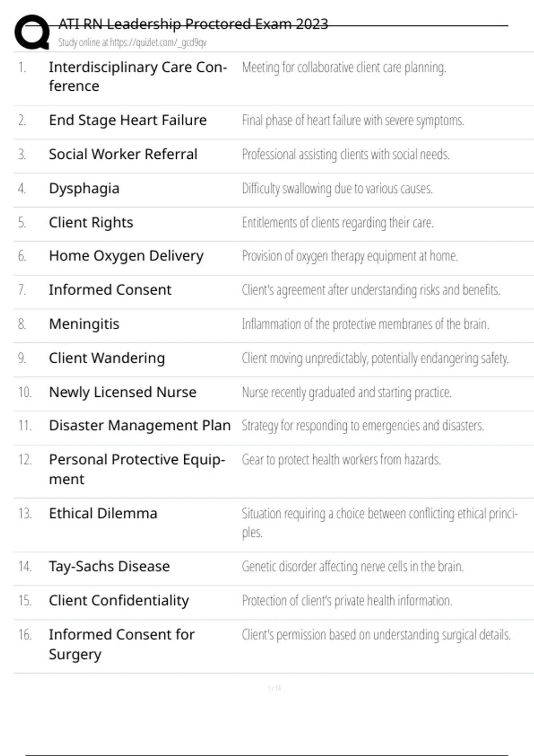Image resolution: width=534 pixels, height=756 pixels.
Task: Select the Client Rights term
Action: (91, 222)
